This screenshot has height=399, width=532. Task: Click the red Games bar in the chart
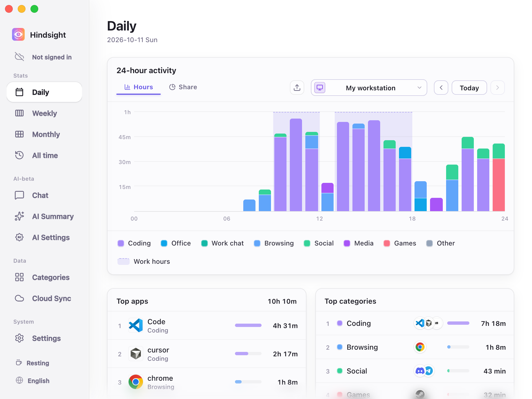499,185
